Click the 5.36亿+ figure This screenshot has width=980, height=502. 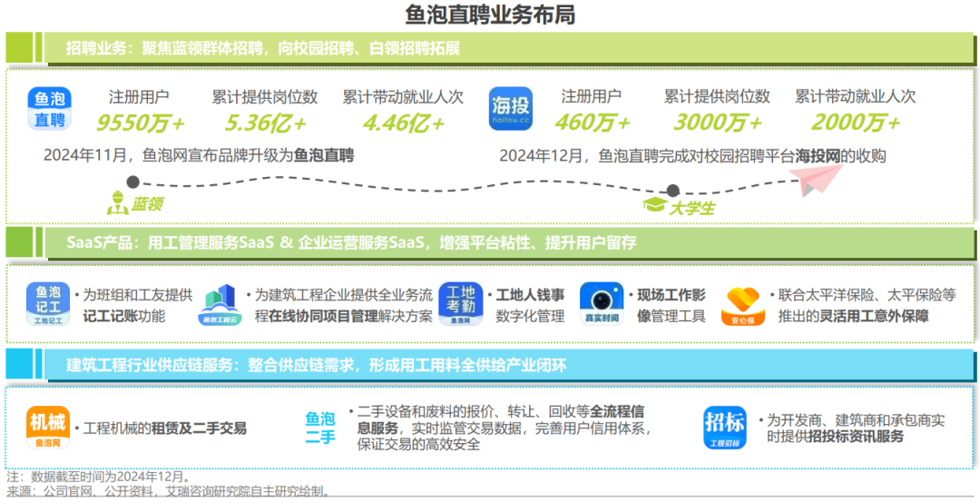click(265, 123)
